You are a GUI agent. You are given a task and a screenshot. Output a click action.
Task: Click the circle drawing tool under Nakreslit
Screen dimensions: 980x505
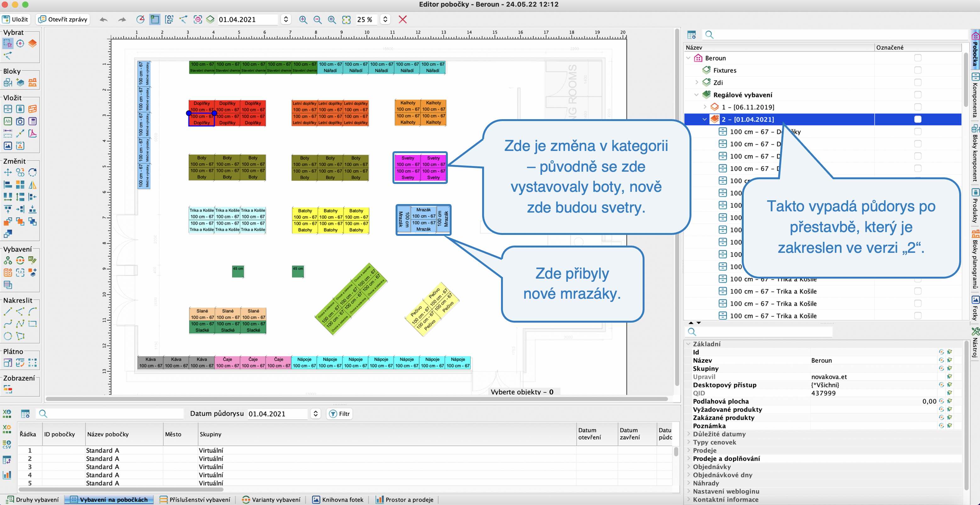pyautogui.click(x=8, y=336)
